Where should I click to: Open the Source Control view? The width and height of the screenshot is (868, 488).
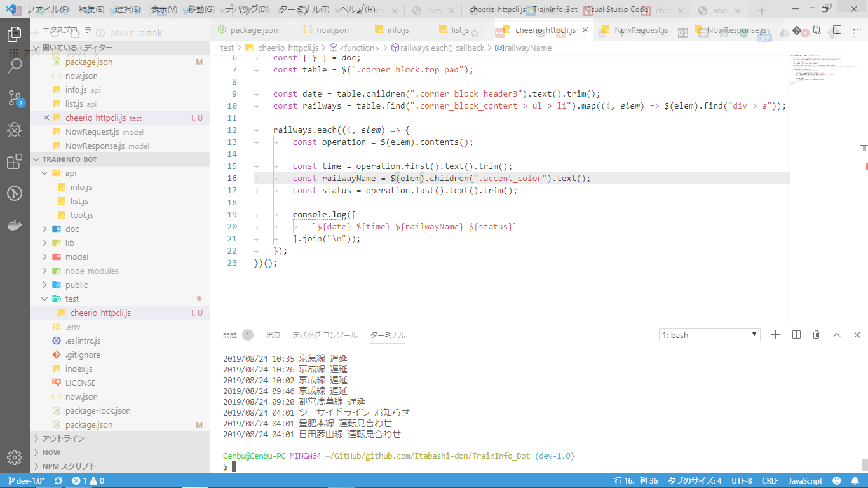[x=15, y=98]
